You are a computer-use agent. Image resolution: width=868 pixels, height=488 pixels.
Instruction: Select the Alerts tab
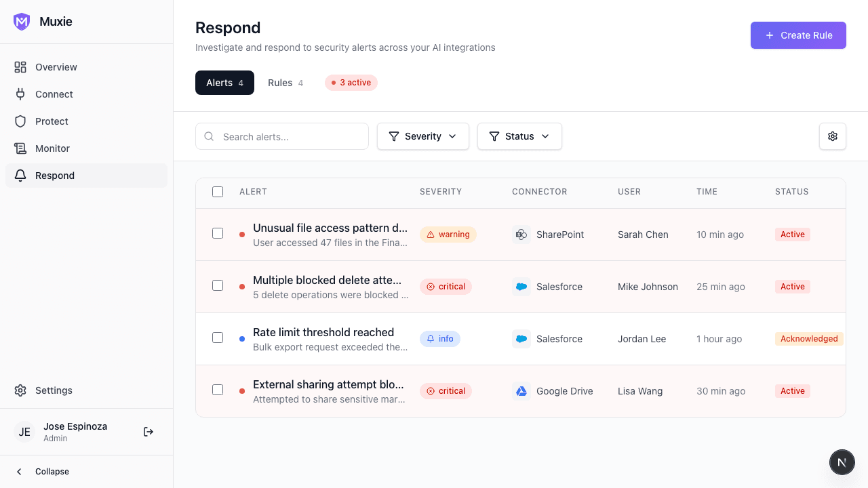pyautogui.click(x=224, y=83)
